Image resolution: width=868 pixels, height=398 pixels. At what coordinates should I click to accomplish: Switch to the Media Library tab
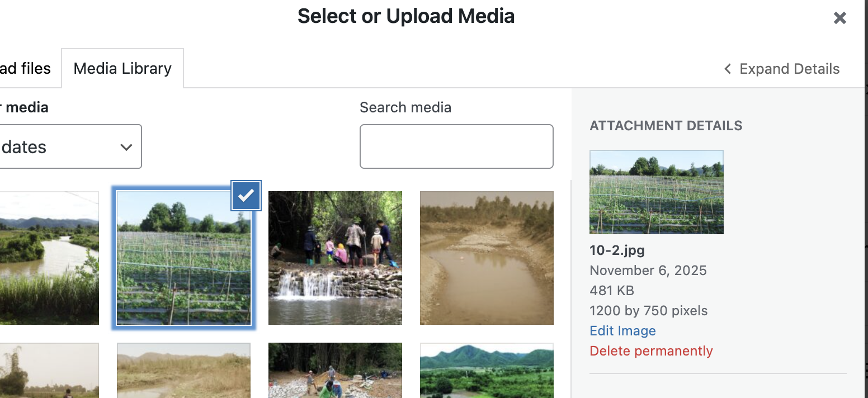point(122,68)
